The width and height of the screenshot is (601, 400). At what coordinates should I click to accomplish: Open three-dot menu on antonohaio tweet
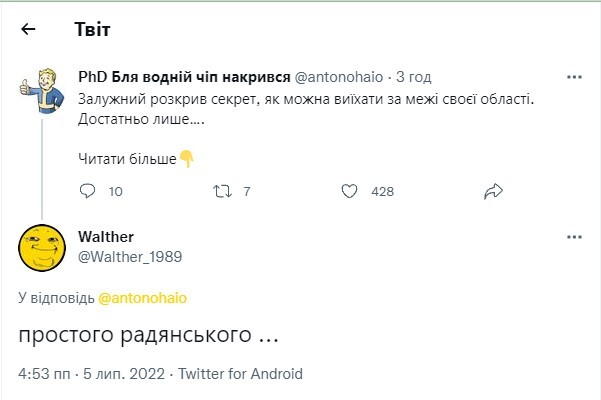click(574, 77)
